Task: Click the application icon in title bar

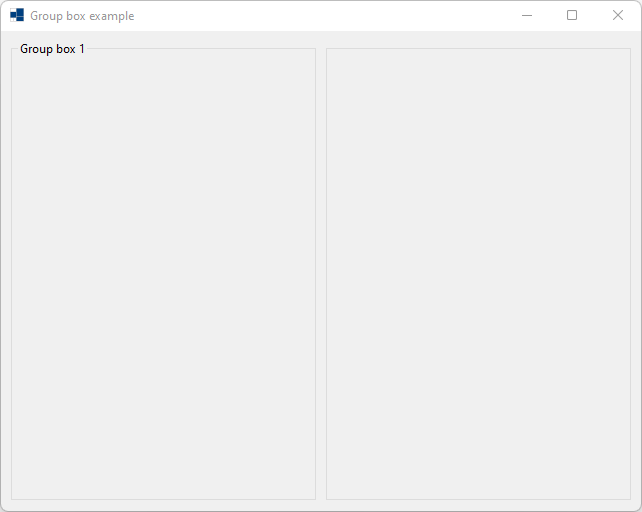Action: 17,15
